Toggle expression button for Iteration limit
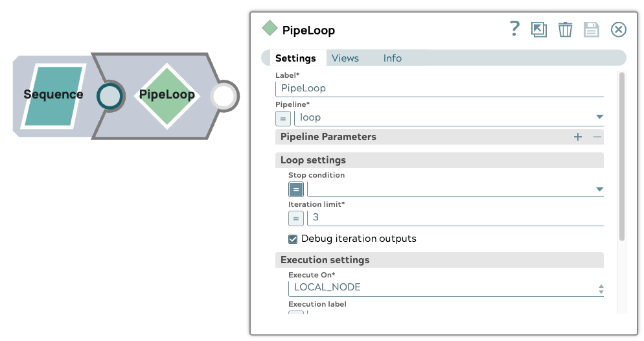644x341 pixels. click(296, 218)
